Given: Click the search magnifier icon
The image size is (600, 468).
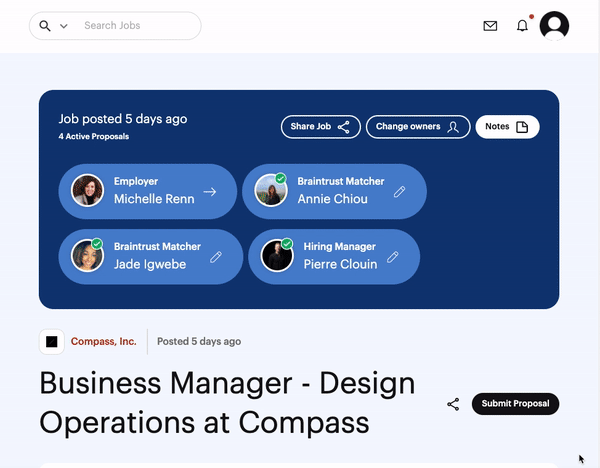Looking at the screenshot, I should pos(45,26).
